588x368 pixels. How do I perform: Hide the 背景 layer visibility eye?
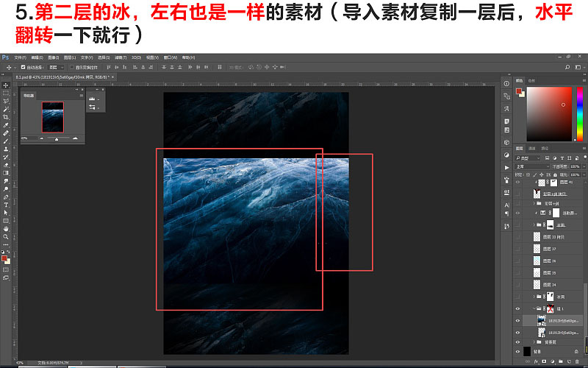pyautogui.click(x=517, y=352)
